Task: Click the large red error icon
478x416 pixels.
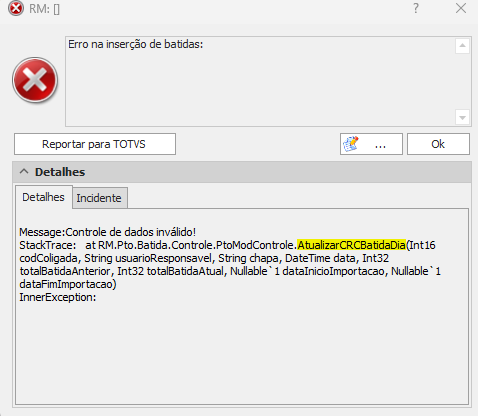Action: (35, 80)
